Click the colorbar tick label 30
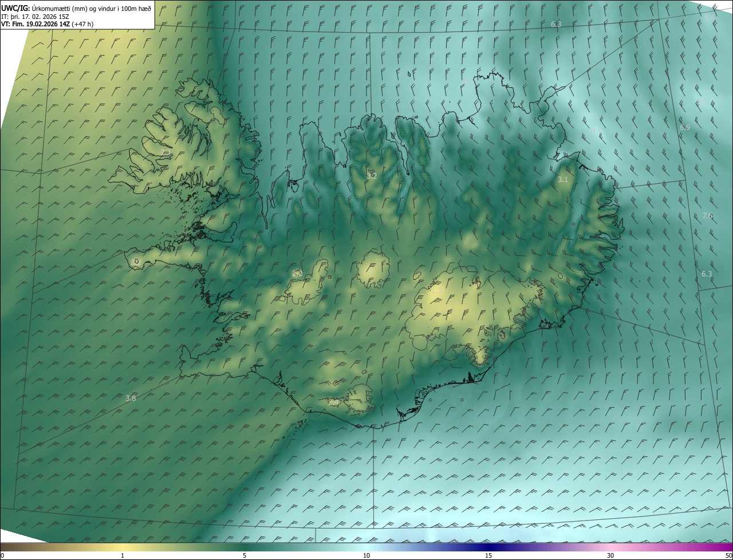 click(x=610, y=555)
